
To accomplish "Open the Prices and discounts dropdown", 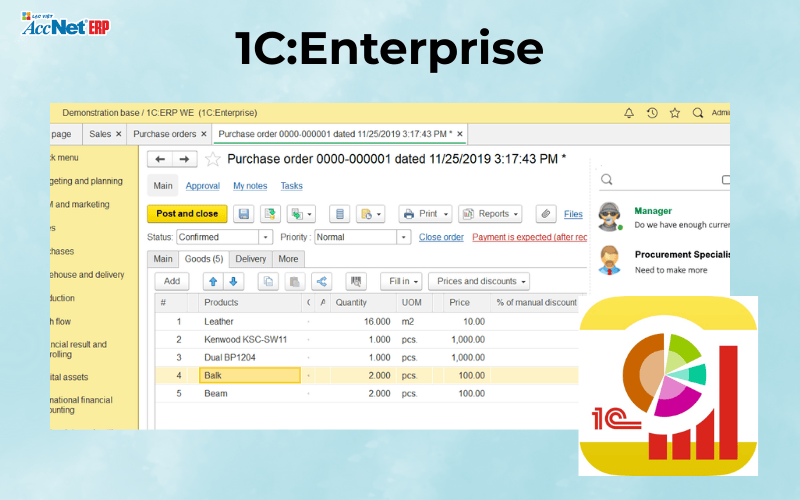I will click(479, 281).
